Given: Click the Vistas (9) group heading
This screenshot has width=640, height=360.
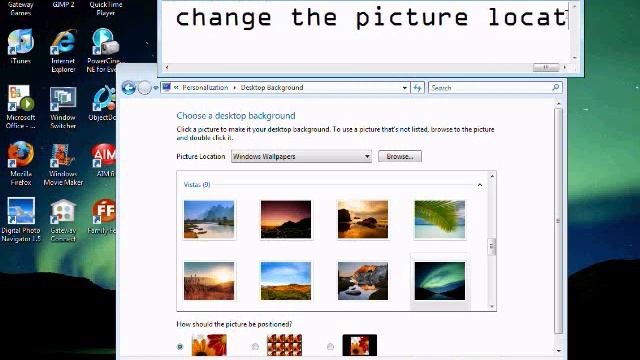Looking at the screenshot, I should click(x=197, y=184).
